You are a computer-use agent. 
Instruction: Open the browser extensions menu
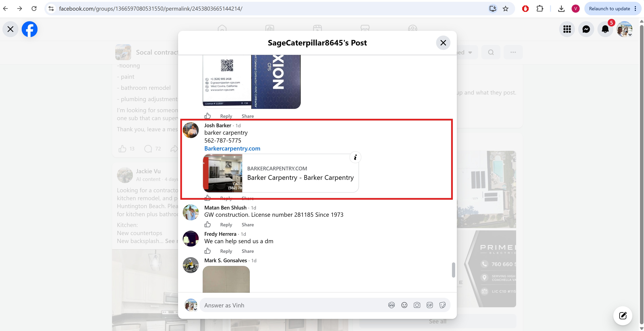pyautogui.click(x=540, y=9)
